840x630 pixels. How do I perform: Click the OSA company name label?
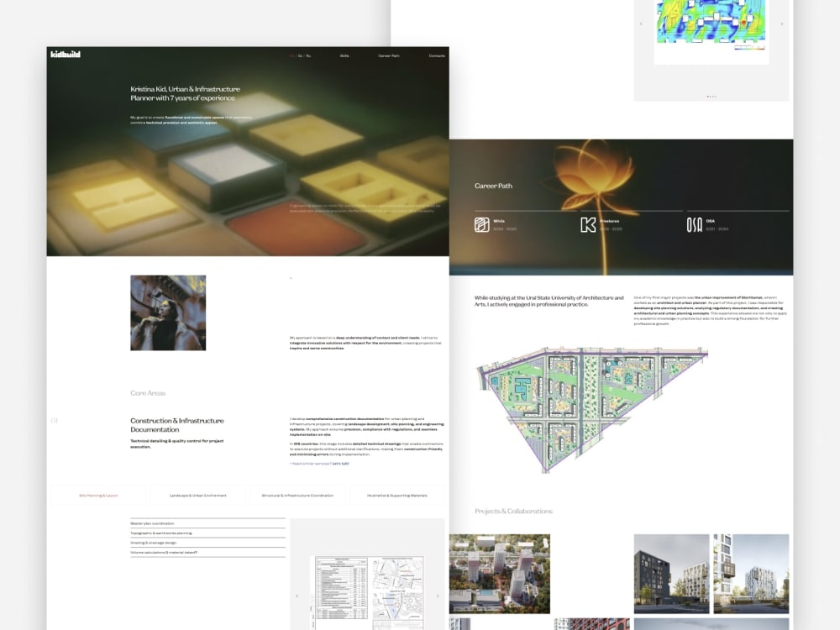[x=711, y=221]
